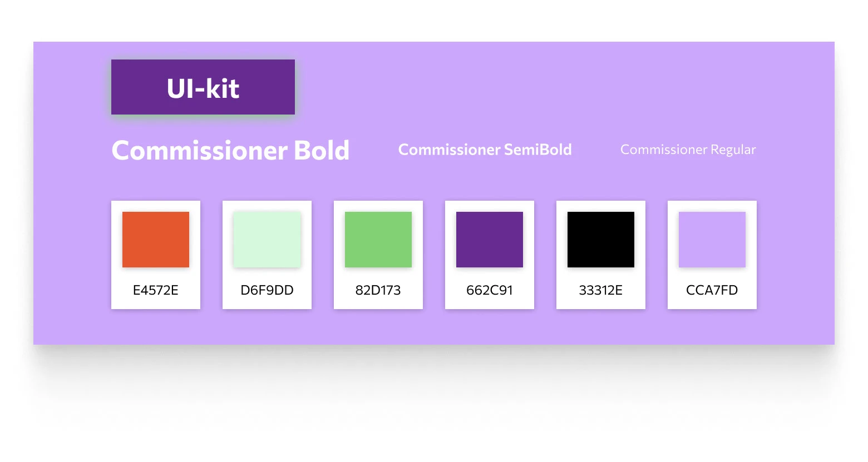Click the D6F9DD hex code label

(x=267, y=290)
